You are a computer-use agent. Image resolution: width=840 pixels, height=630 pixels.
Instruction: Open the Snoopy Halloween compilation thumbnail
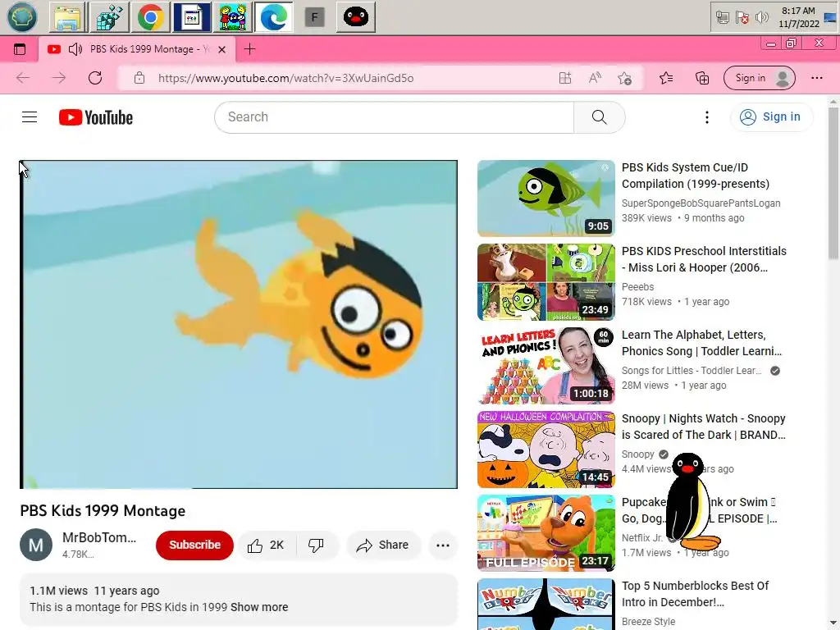click(546, 449)
